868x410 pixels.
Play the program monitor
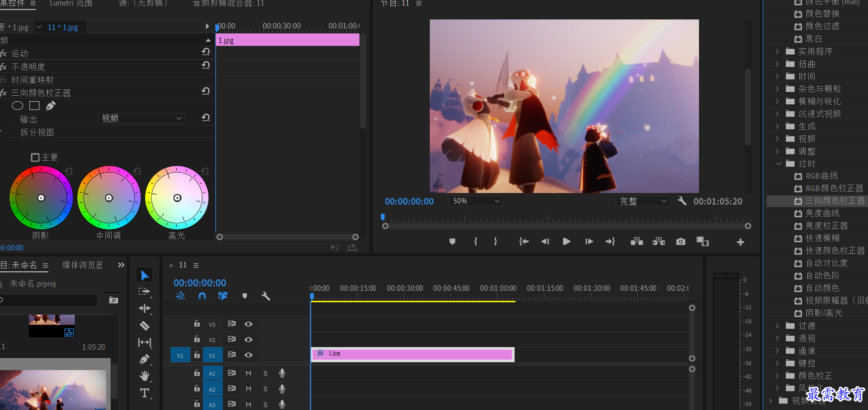tap(566, 241)
